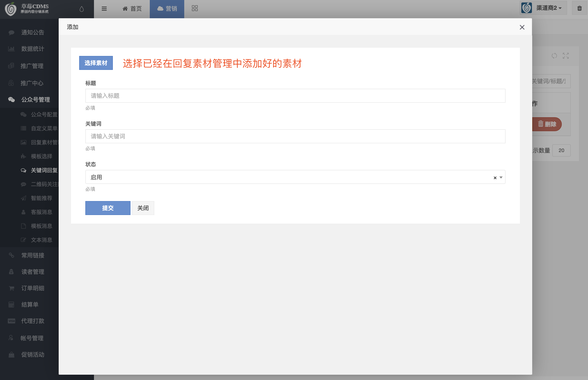Toggle the hamburger sidebar menu icon
The height and width of the screenshot is (380, 588).
[x=104, y=9]
